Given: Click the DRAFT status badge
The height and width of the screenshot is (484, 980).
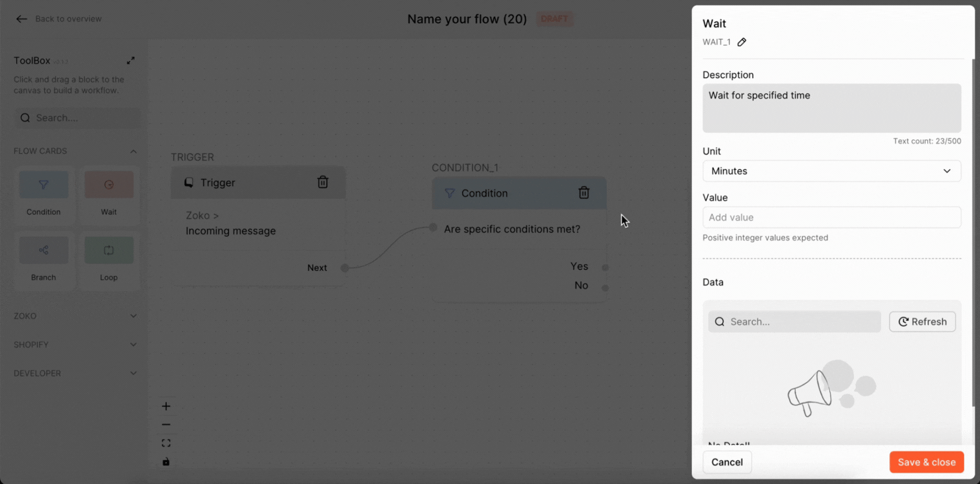Looking at the screenshot, I should [x=554, y=19].
